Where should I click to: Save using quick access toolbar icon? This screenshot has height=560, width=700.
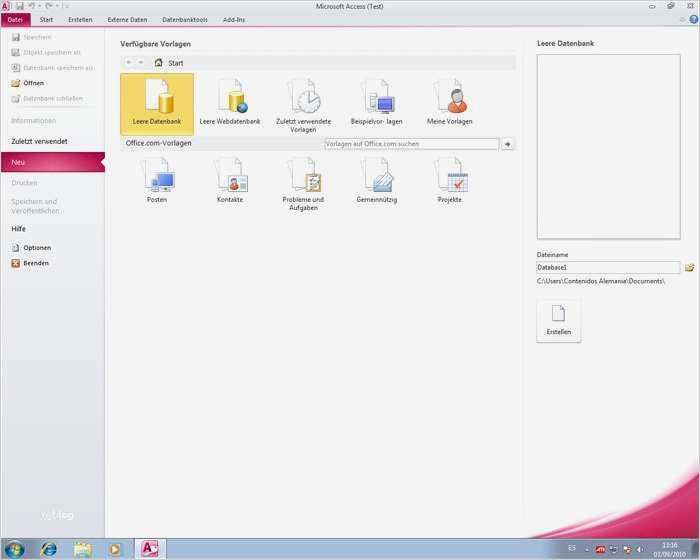click(x=20, y=6)
